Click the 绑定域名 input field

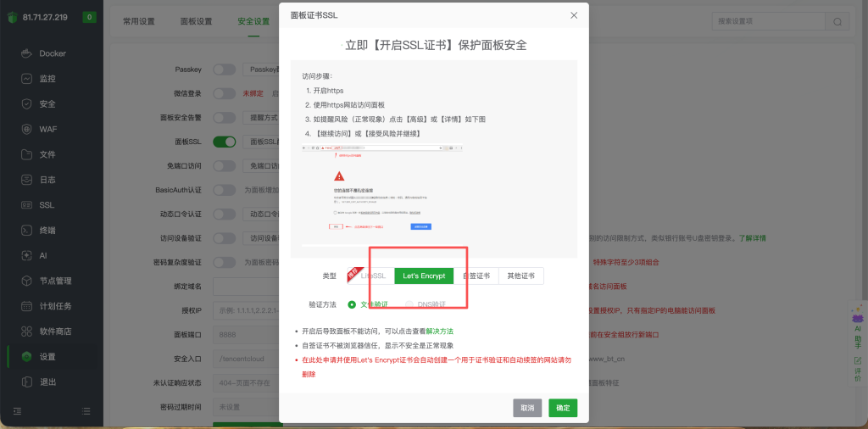point(247,287)
